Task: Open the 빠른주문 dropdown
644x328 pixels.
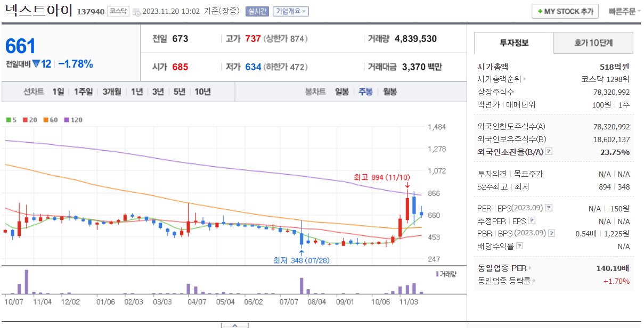Action: (625, 11)
